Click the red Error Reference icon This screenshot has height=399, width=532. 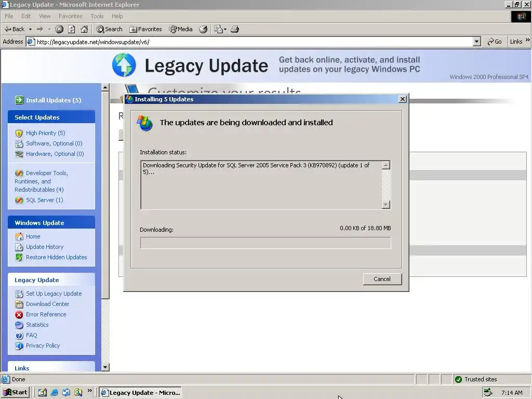point(19,315)
